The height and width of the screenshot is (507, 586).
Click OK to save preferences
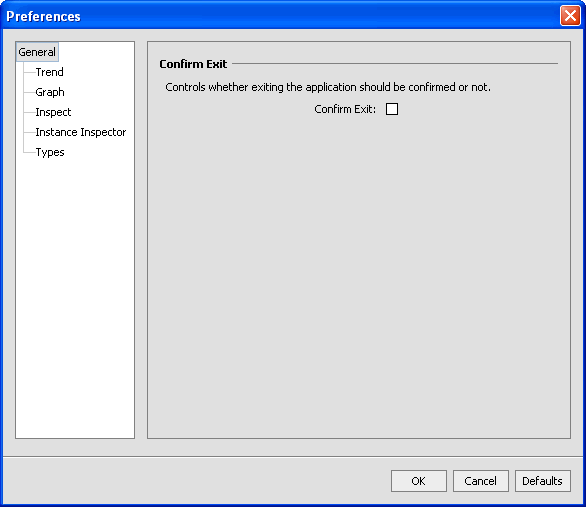click(x=419, y=481)
